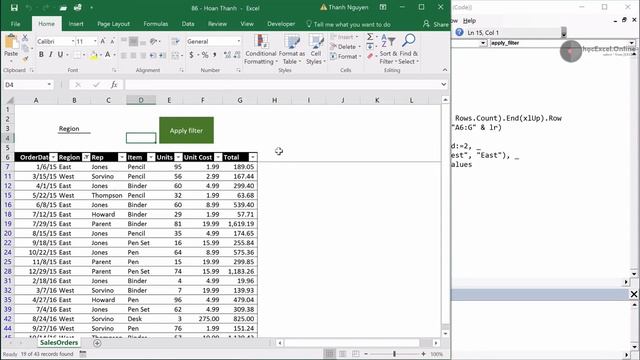Open Region column filter dropdown

[x=86, y=157]
